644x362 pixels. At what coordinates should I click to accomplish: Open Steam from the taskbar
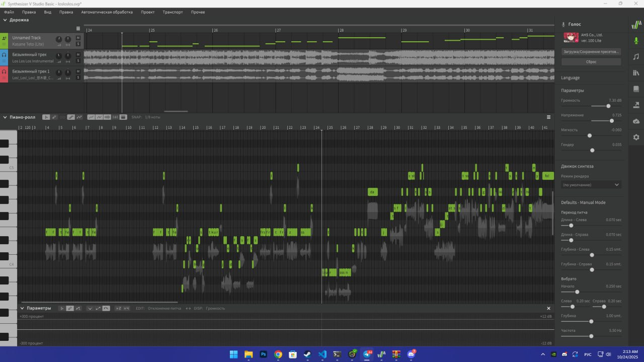[x=308, y=354]
